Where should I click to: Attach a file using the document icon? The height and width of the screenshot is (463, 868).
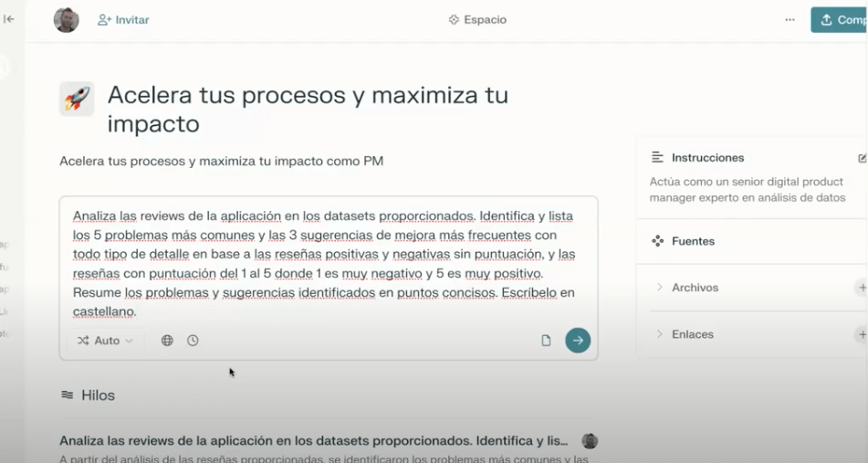pos(546,341)
